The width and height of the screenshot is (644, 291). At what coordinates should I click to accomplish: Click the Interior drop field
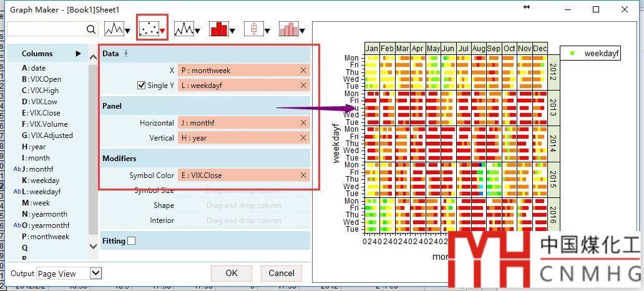[x=243, y=220]
